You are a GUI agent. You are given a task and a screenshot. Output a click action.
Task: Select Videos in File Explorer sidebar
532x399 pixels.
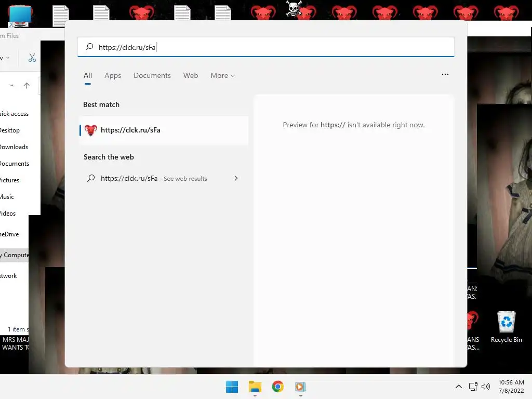point(8,214)
